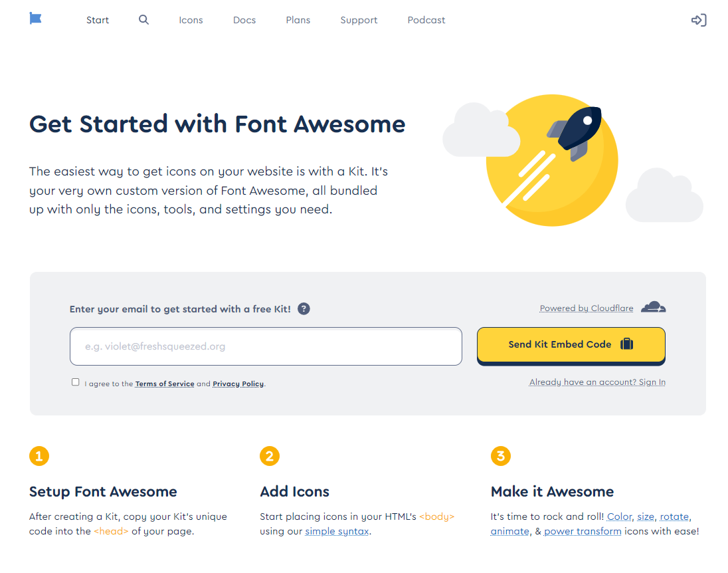
Task: Open the Terms of Service link
Action: pyautogui.click(x=165, y=384)
